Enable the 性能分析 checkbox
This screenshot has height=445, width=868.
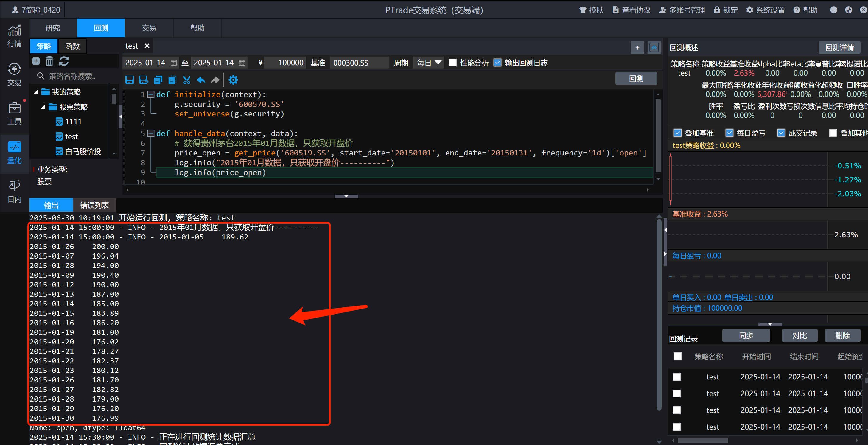tap(453, 63)
